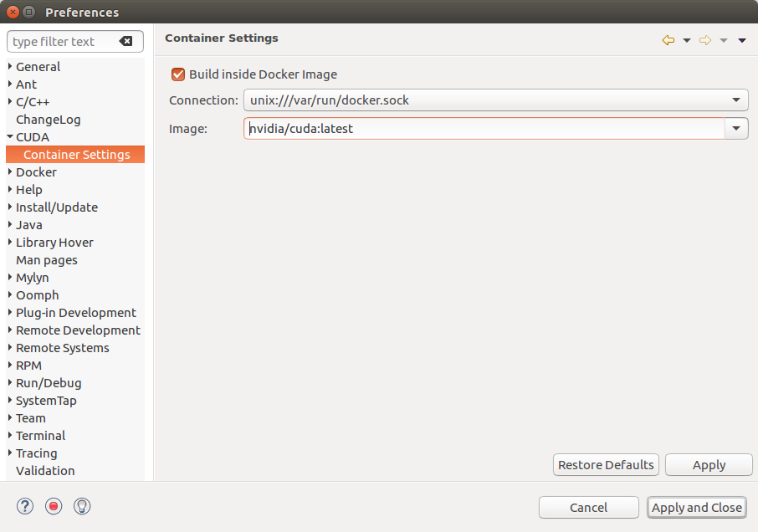Open the view menu arrow at top right
Viewport: 758px width, 532px height.
pyautogui.click(x=741, y=40)
